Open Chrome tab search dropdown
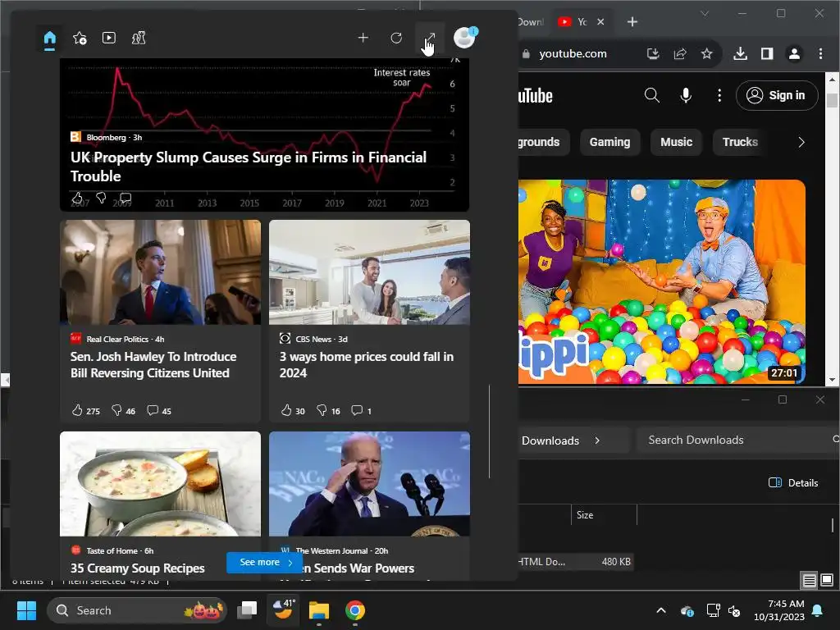The height and width of the screenshot is (630, 840). click(x=705, y=13)
